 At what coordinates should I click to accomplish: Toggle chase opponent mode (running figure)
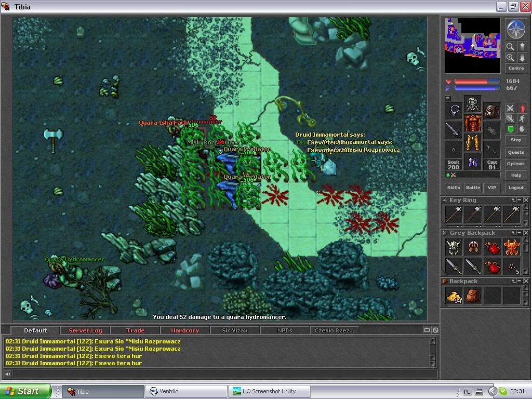tap(522, 118)
